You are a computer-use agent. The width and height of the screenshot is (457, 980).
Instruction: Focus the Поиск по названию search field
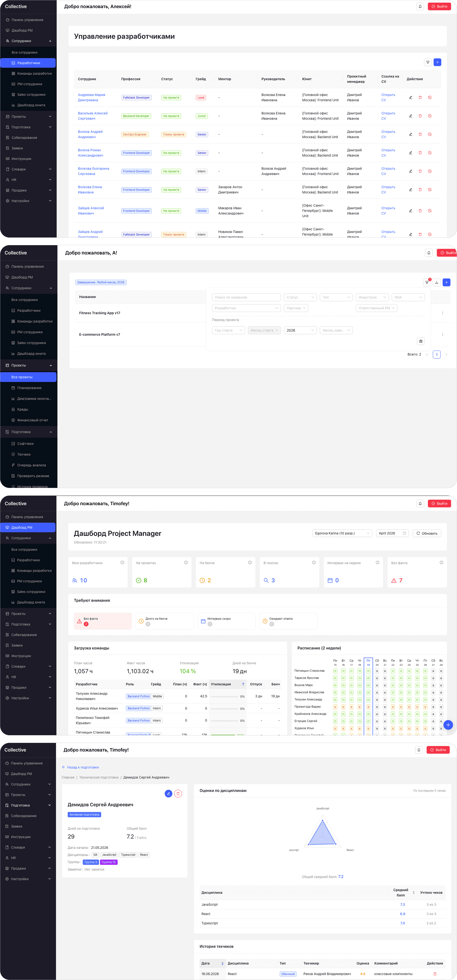[x=246, y=297]
